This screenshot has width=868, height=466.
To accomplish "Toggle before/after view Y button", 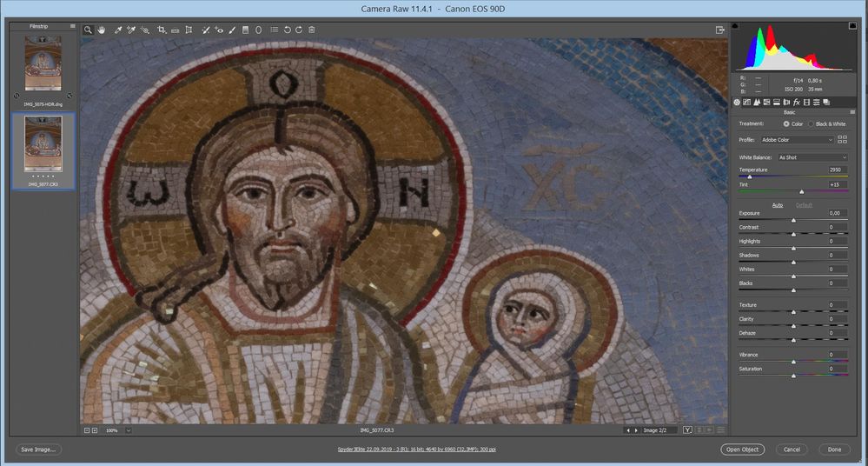I will coord(687,430).
